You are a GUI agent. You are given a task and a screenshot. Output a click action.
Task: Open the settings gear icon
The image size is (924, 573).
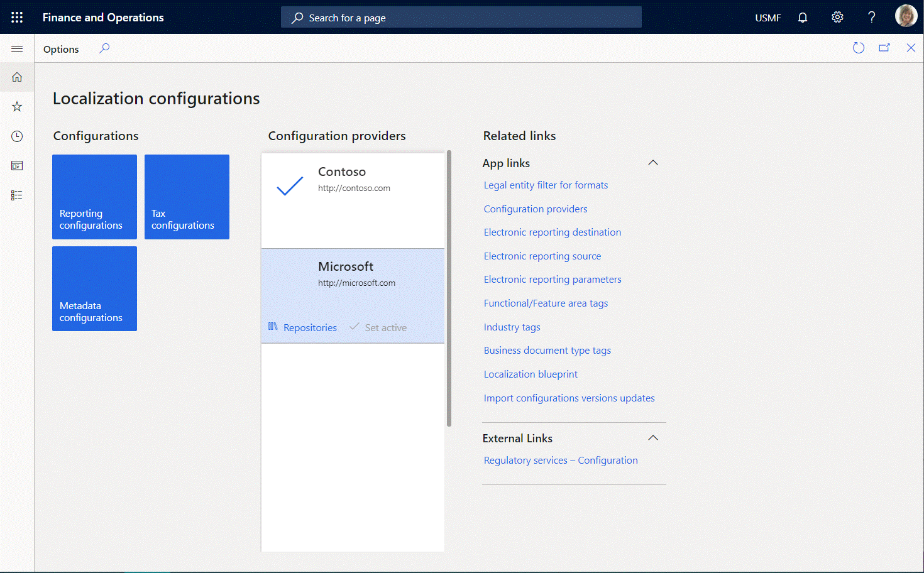837,18
